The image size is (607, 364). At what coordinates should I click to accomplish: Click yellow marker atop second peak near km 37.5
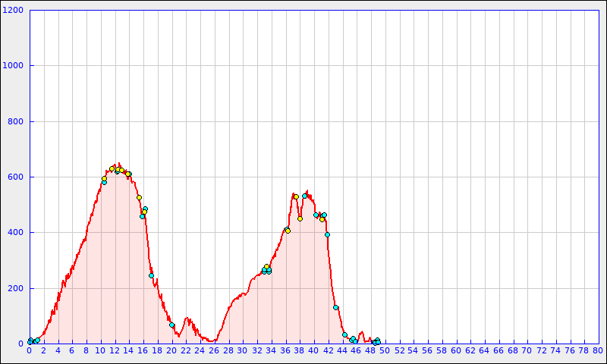click(x=296, y=196)
